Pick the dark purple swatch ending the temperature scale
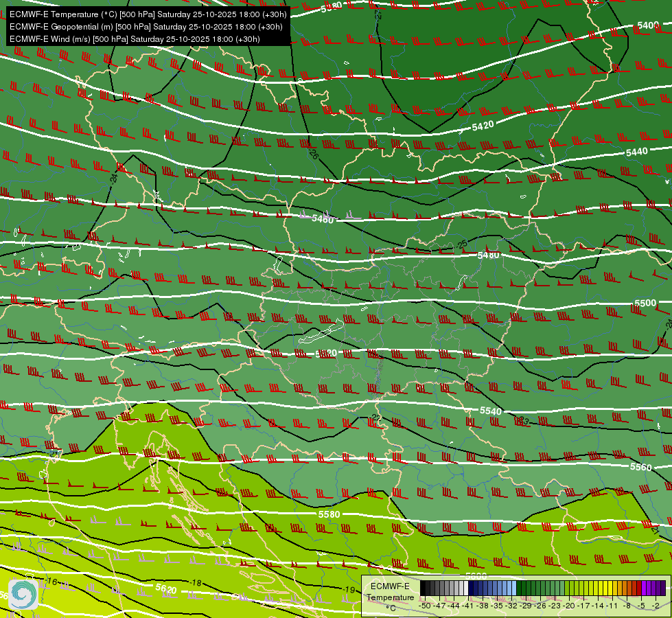The height and width of the screenshot is (618, 672). (x=663, y=588)
